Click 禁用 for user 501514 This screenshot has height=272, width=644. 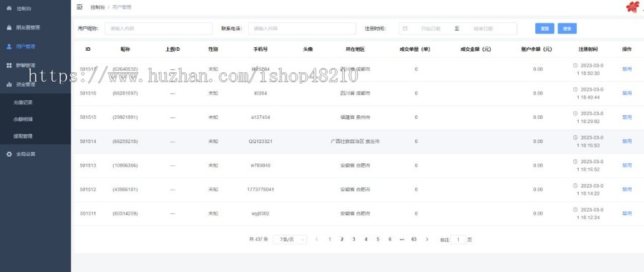coord(627,141)
